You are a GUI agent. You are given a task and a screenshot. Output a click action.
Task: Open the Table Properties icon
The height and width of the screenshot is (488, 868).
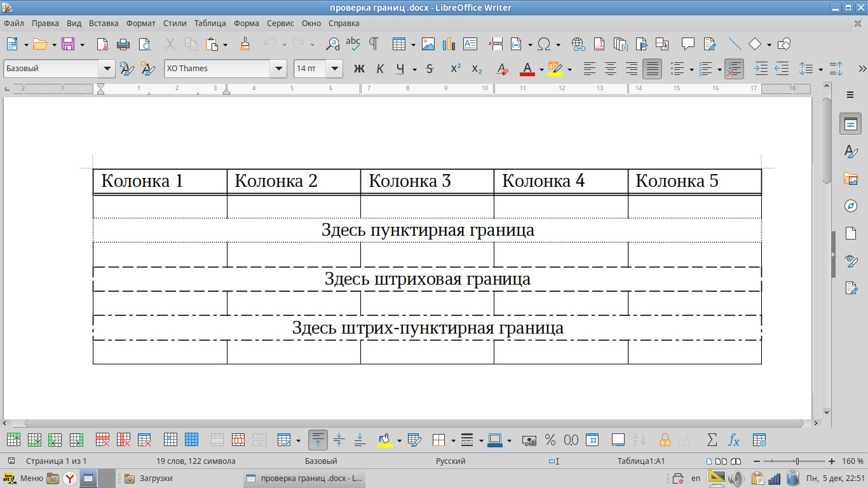(x=759, y=440)
